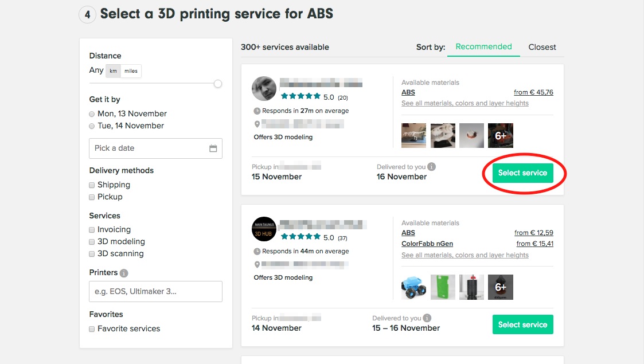View the green phone case print photo
Image resolution: width=644 pixels, height=364 pixels.
click(442, 287)
